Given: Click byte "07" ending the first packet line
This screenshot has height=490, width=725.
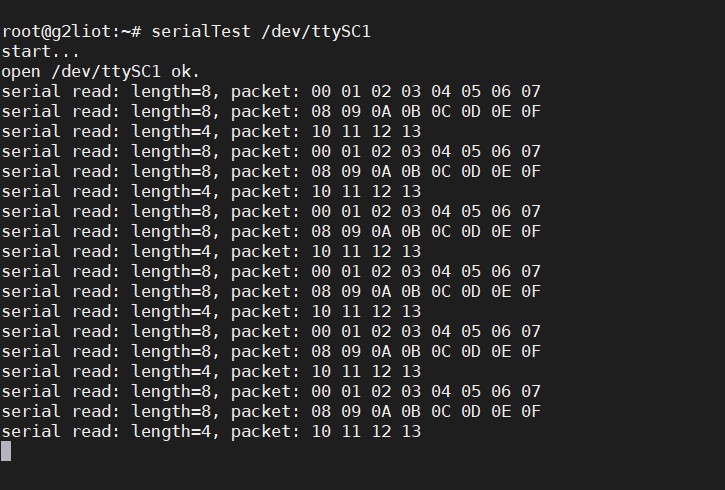Looking at the screenshot, I should click(531, 91).
